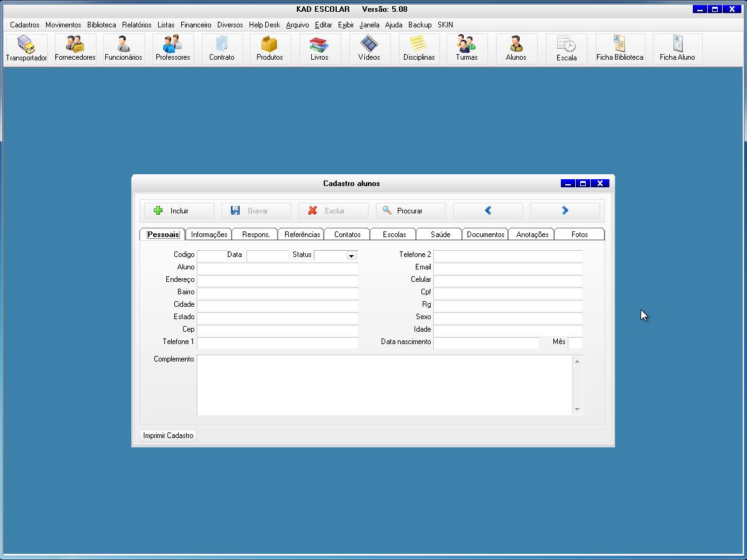The height and width of the screenshot is (560, 747).
Task: Click the Complemento scrollbar down arrow
Action: pos(577,409)
